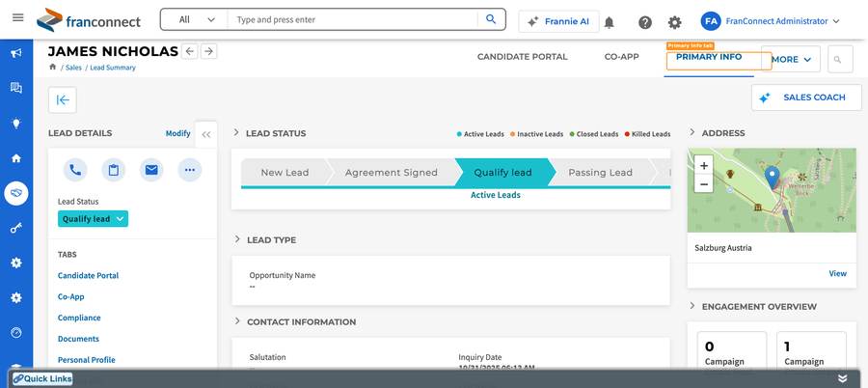Click the search magnifier icon

(491, 19)
